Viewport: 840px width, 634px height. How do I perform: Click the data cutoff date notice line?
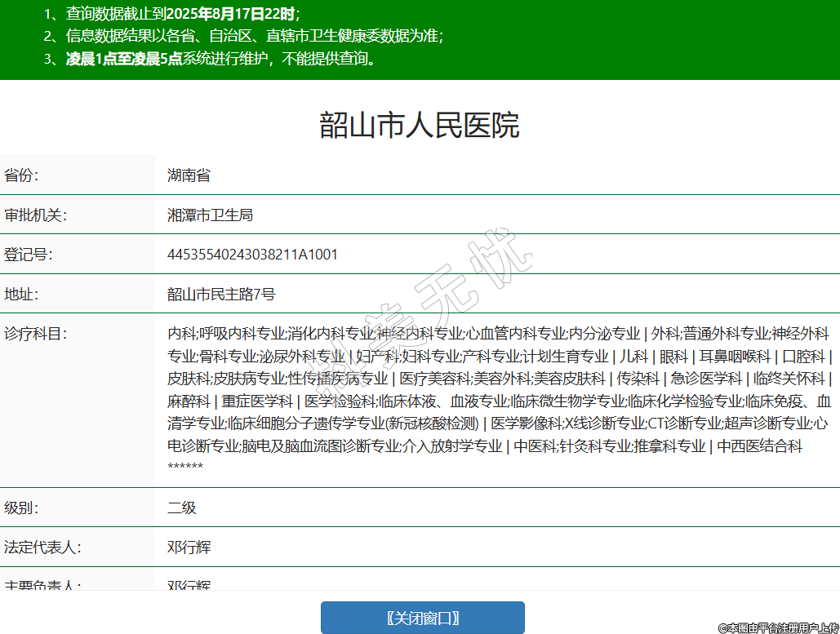tap(171, 14)
